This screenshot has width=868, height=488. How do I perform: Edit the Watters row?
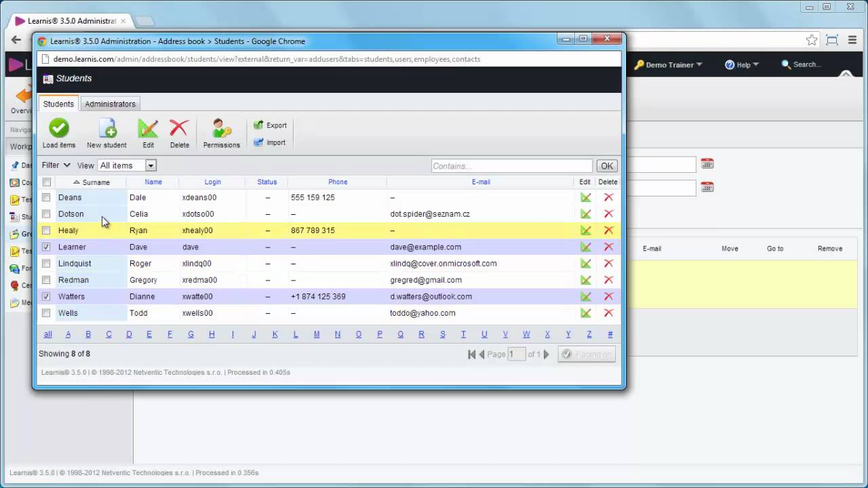[x=586, y=296]
